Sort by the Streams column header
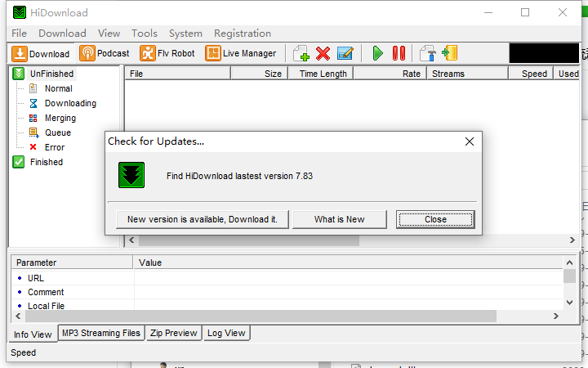Image resolution: width=588 pixels, height=368 pixels. click(x=467, y=74)
